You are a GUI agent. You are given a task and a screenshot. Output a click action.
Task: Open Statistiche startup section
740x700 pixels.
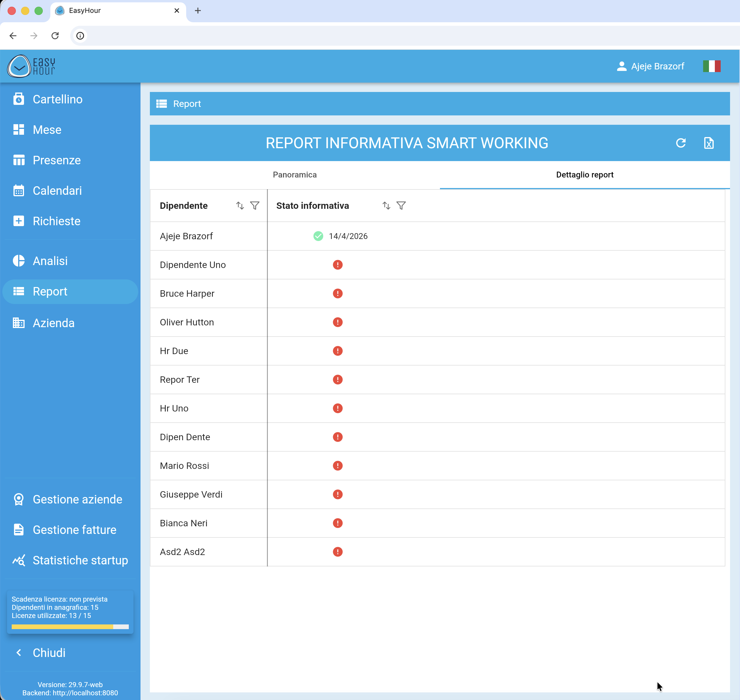click(x=80, y=560)
